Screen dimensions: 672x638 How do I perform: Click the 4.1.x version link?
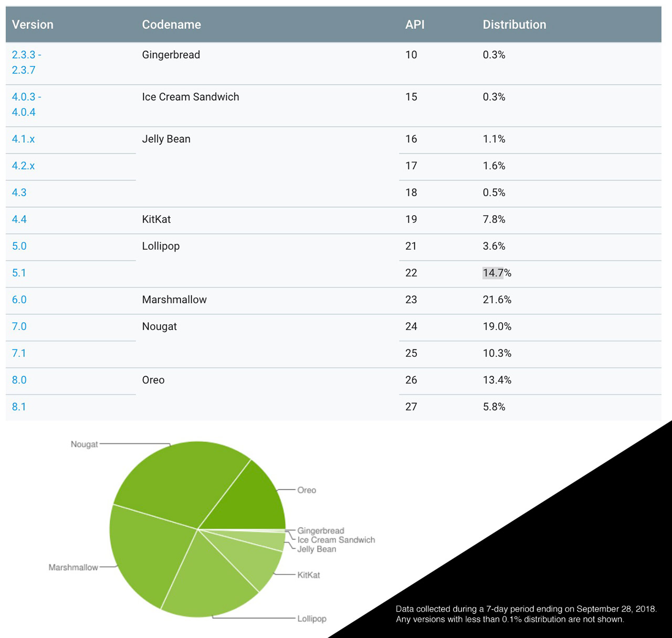click(x=24, y=139)
